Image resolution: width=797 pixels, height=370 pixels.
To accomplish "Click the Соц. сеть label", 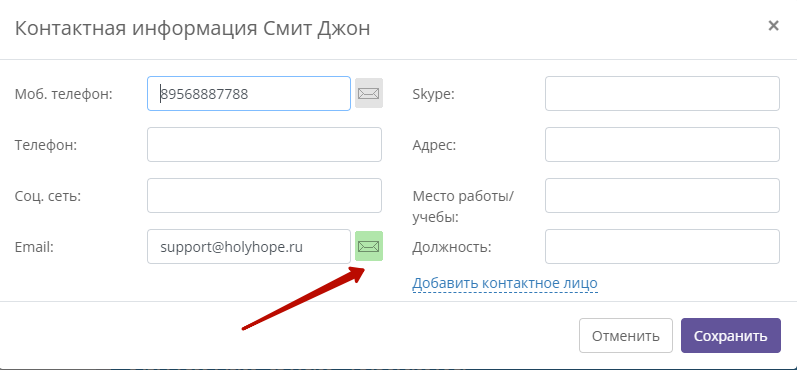I will click(48, 196).
